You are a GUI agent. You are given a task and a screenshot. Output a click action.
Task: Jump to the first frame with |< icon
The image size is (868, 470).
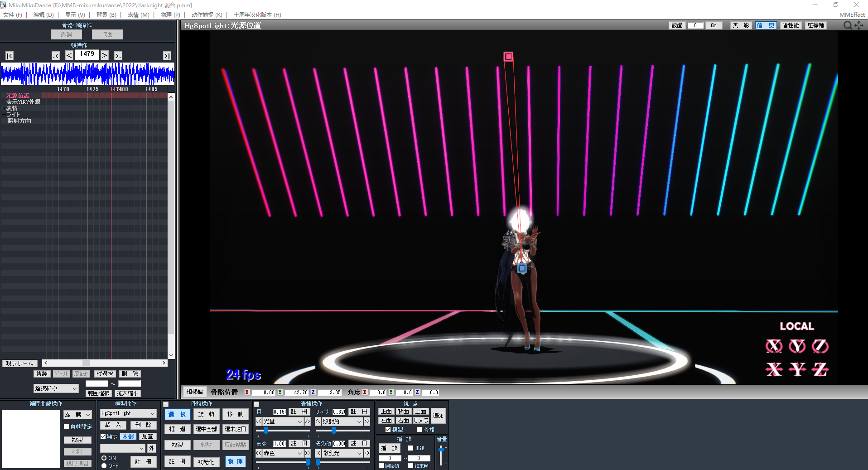point(9,55)
